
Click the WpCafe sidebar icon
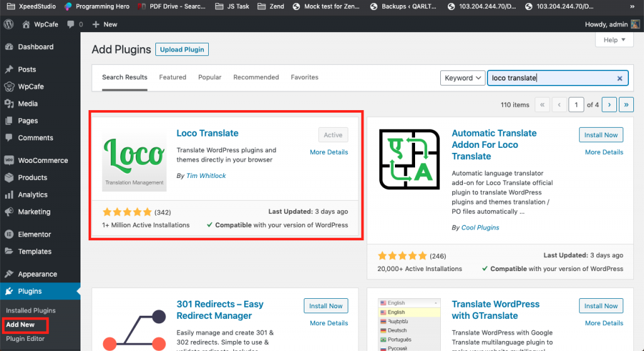point(9,87)
